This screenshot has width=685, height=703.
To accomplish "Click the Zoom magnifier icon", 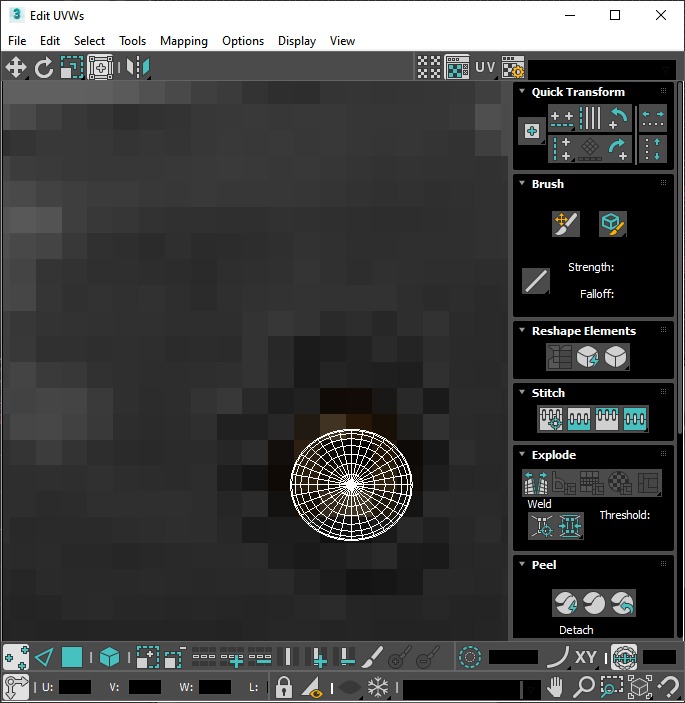I will [x=584, y=686].
